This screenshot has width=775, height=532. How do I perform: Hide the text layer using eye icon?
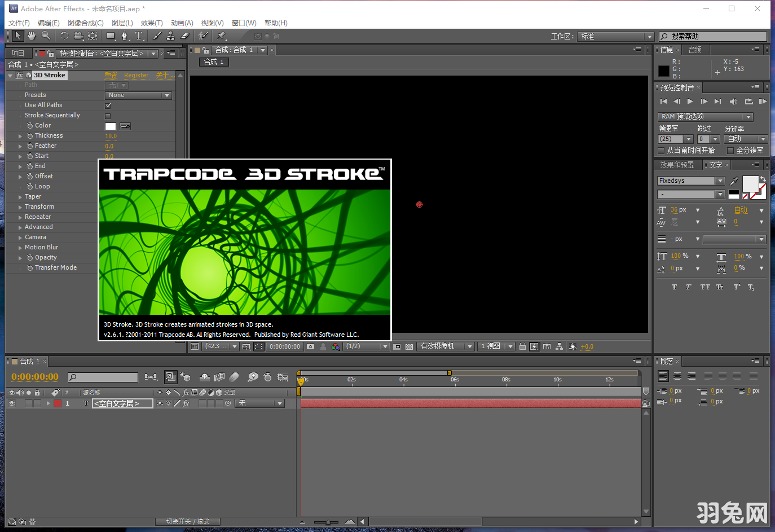pyautogui.click(x=12, y=403)
